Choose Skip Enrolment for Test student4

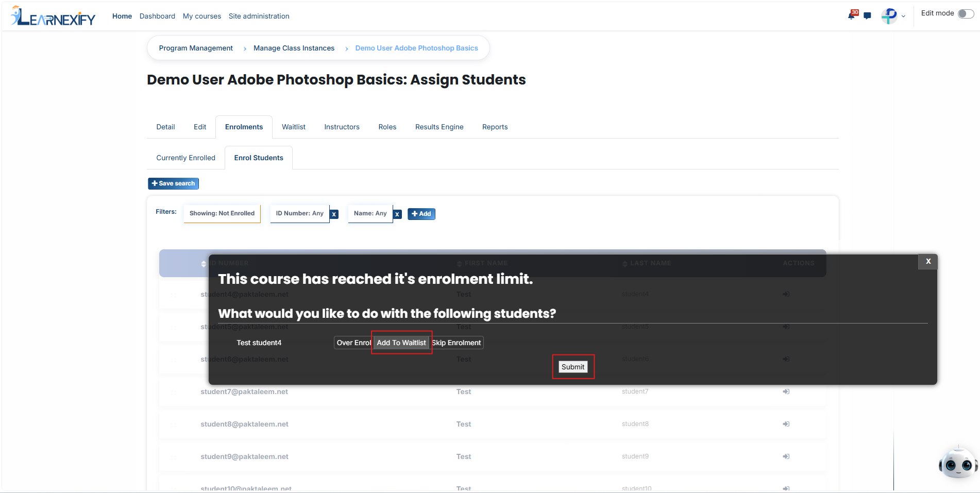[457, 343]
